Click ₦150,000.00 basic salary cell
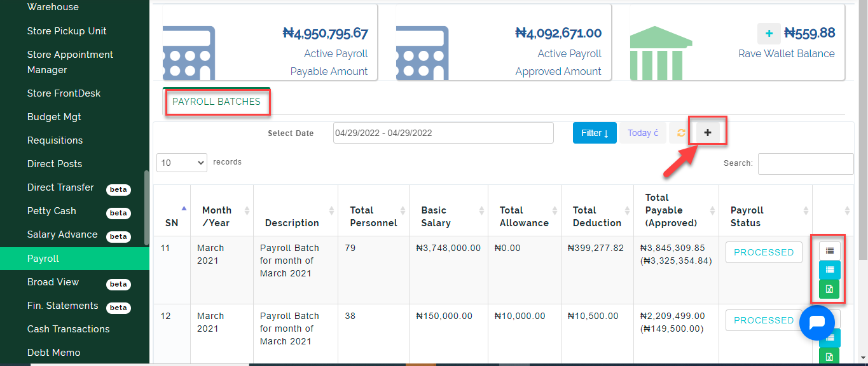Viewport: 868px width, 366px height. (444, 316)
